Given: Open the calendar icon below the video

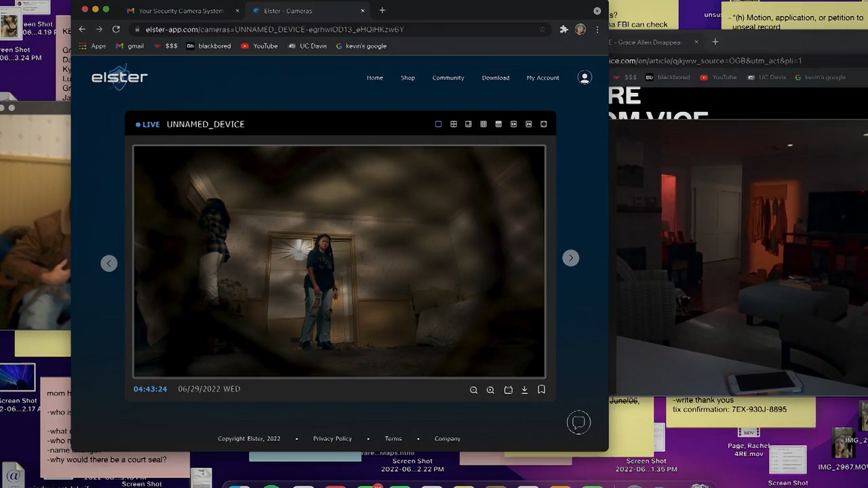Looking at the screenshot, I should pyautogui.click(x=508, y=390).
